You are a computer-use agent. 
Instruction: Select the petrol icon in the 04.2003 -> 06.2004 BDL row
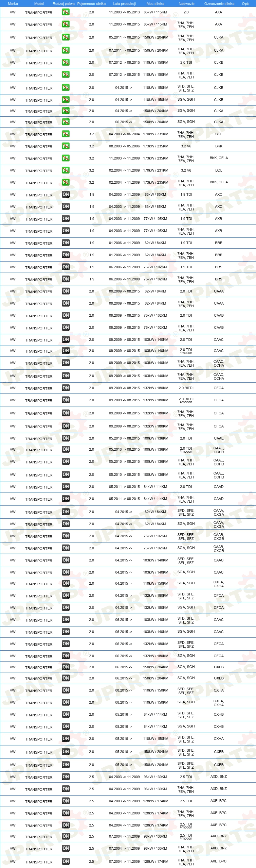65,134
